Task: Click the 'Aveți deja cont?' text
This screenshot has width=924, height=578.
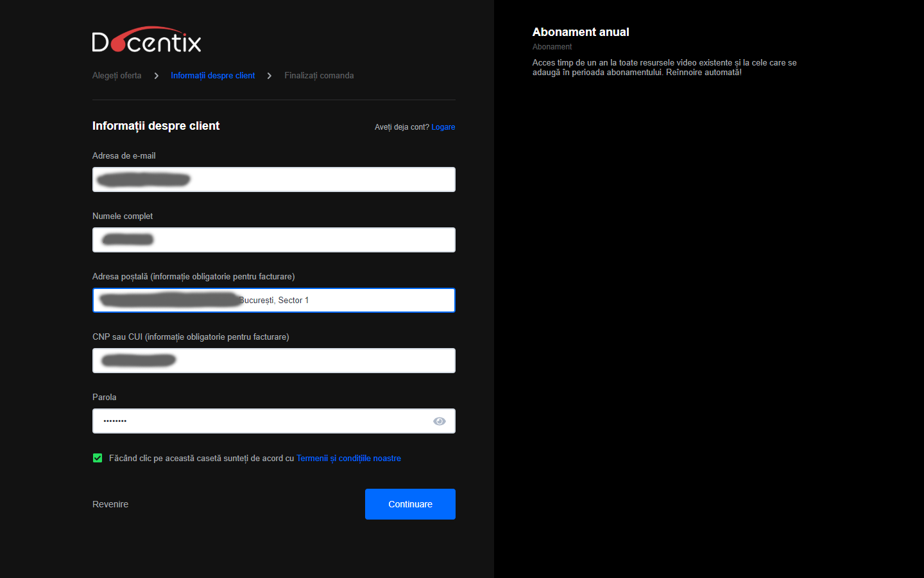Action: [x=402, y=127]
